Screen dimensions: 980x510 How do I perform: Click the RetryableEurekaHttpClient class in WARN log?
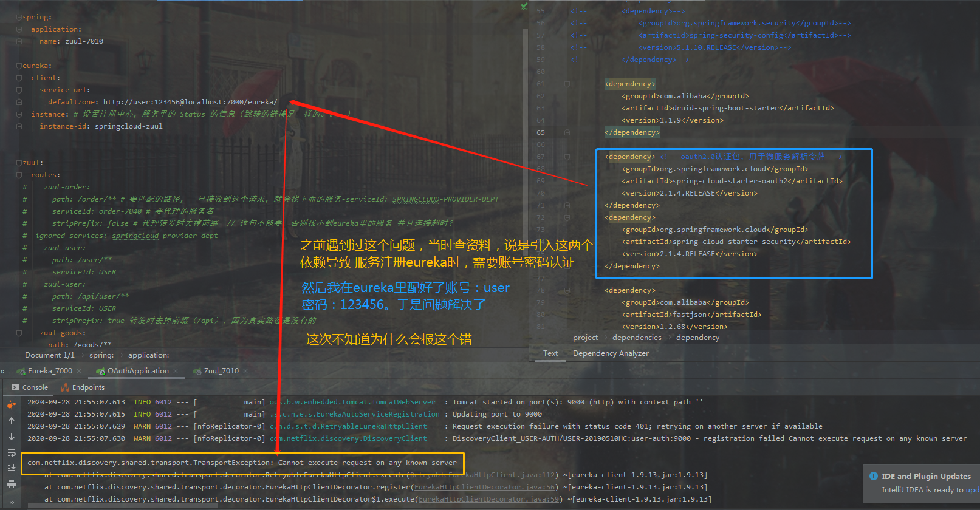[x=348, y=426]
